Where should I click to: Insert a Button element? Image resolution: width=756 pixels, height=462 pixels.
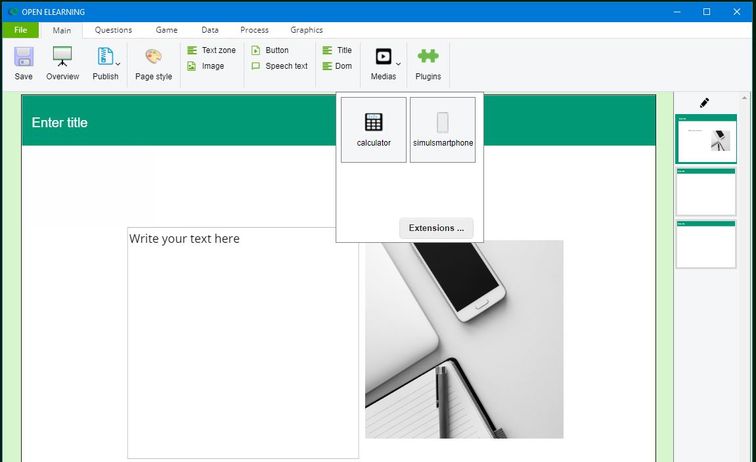(x=271, y=50)
